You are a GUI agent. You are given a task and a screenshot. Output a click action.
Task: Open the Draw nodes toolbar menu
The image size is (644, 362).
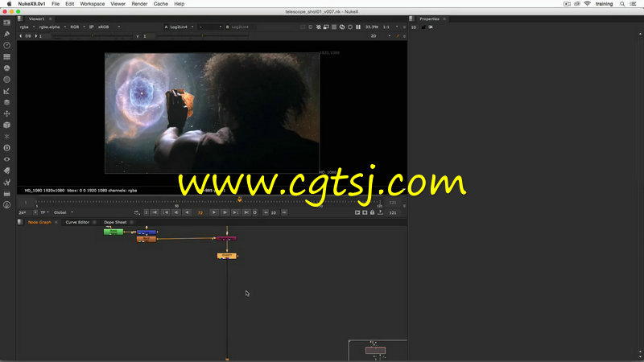[7, 34]
